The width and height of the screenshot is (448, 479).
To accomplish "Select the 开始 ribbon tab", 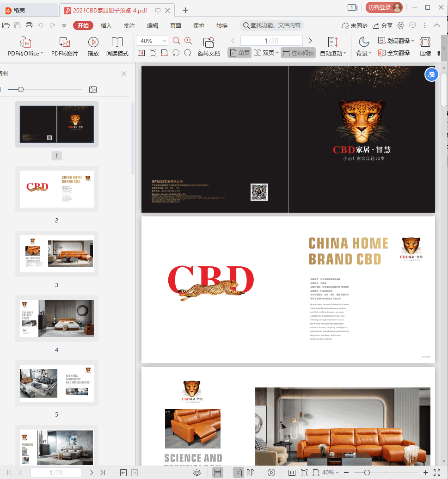I will click(x=83, y=25).
